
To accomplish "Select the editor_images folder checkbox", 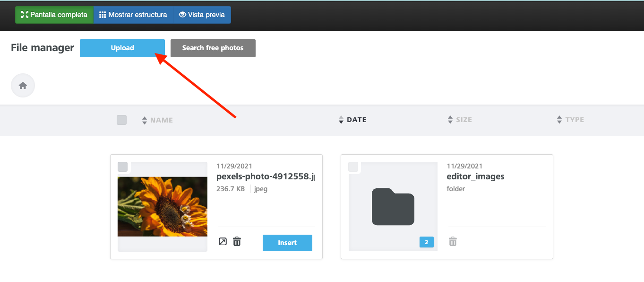I will tap(353, 167).
